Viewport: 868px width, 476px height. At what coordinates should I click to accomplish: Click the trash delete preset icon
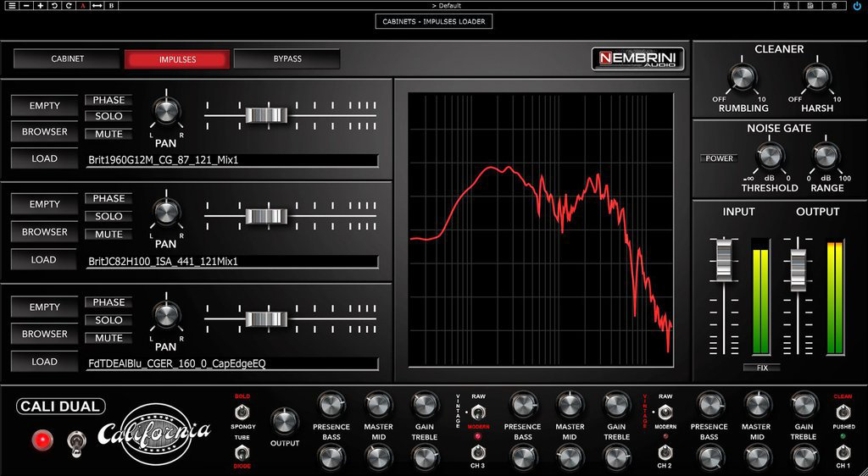[x=834, y=6]
